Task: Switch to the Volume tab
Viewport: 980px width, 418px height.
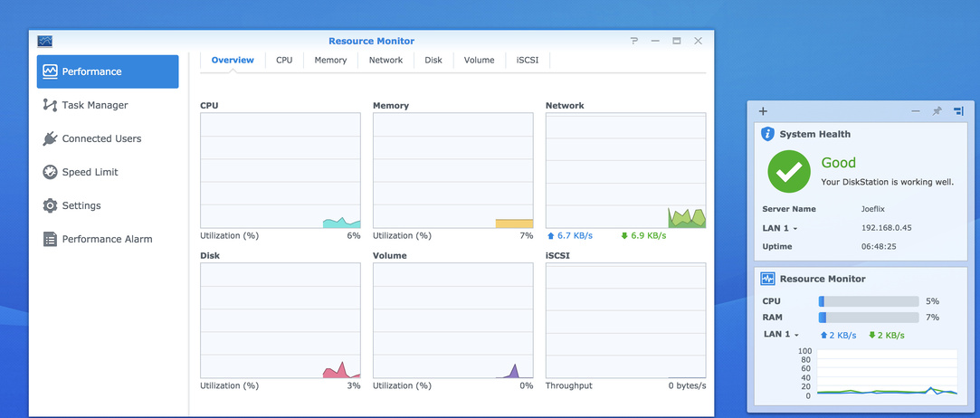Action: [480, 60]
